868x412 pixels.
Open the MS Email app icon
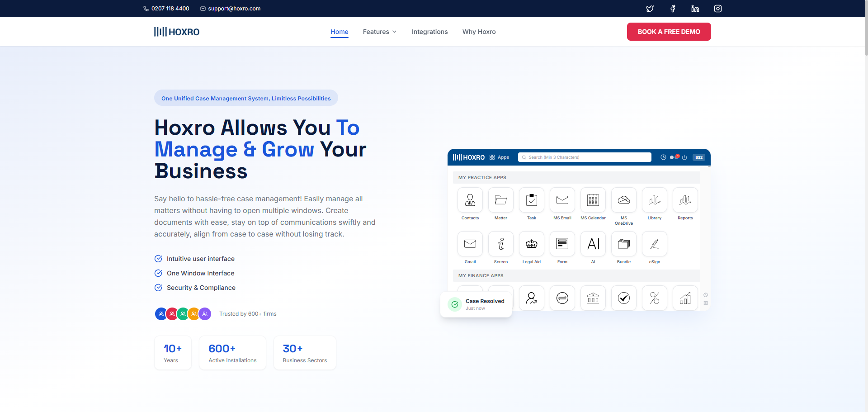pyautogui.click(x=562, y=200)
